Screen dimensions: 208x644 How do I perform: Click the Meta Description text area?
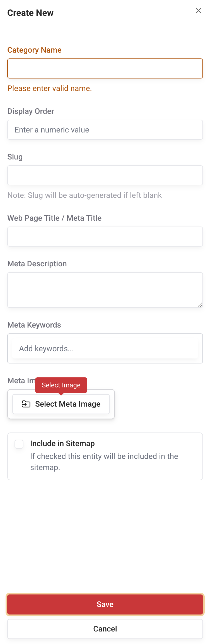[x=105, y=289]
